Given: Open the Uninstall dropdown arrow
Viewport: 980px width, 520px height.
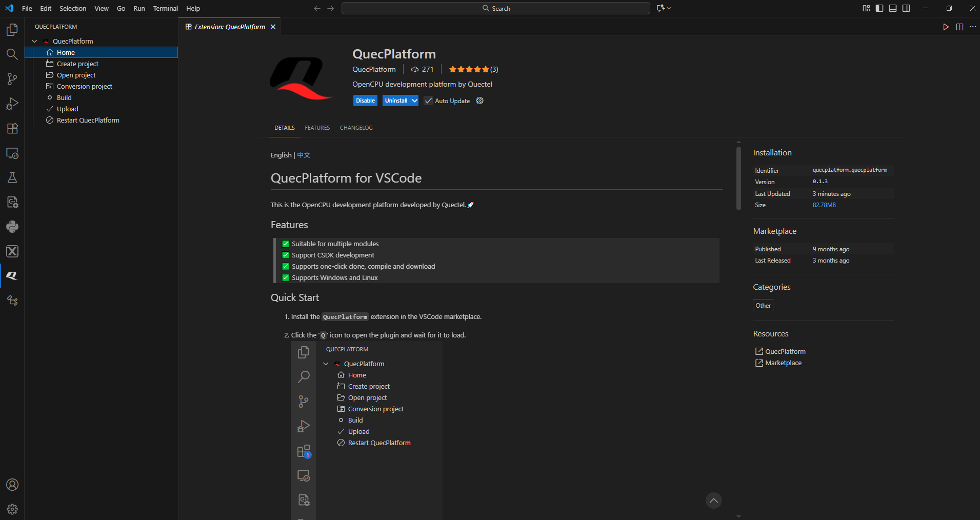Looking at the screenshot, I should 414,101.
